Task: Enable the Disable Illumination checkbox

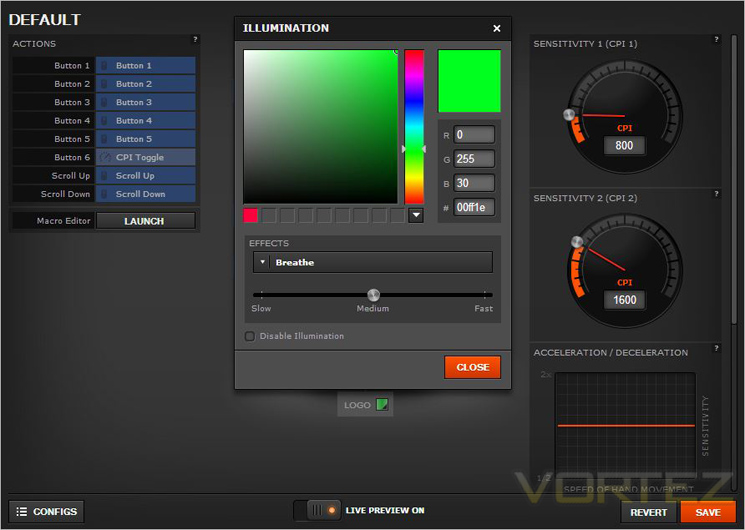Action: click(249, 336)
